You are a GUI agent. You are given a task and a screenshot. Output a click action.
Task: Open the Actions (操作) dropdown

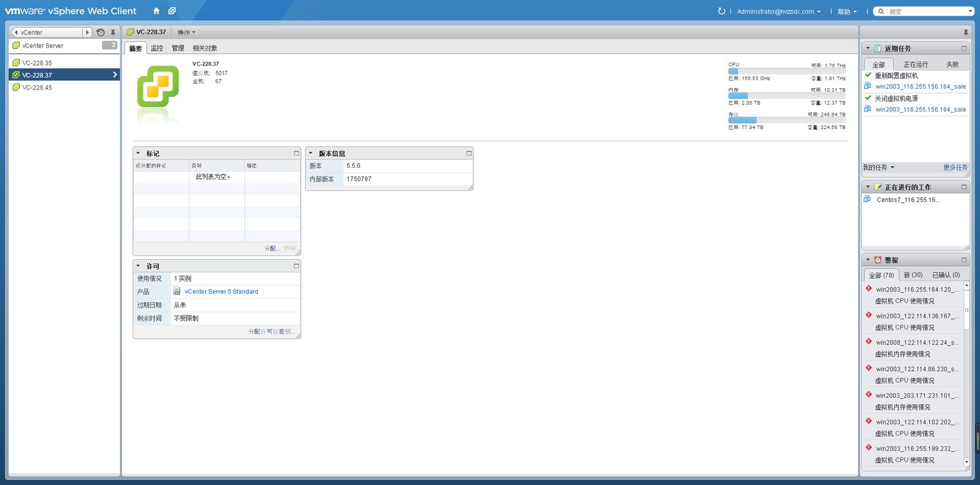[186, 32]
